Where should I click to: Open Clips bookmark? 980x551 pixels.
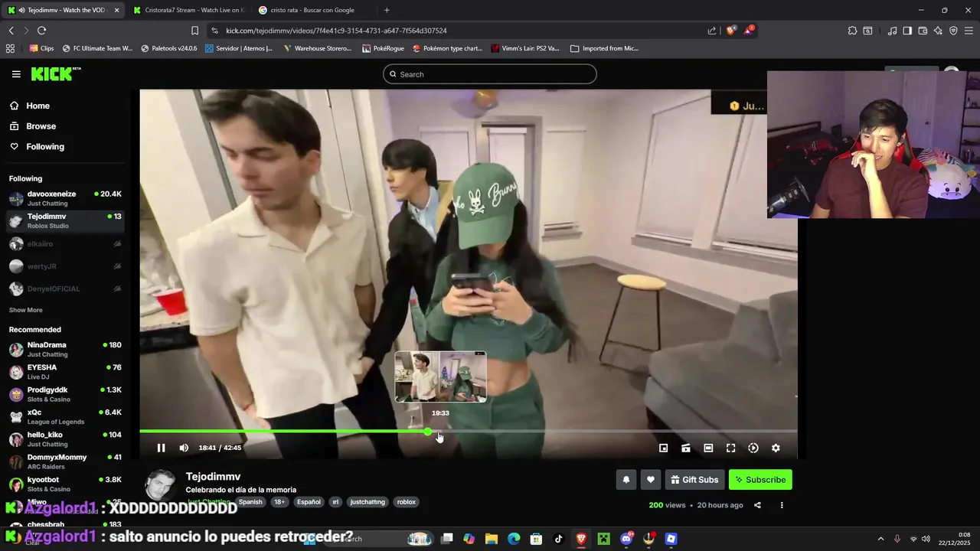tap(41, 48)
